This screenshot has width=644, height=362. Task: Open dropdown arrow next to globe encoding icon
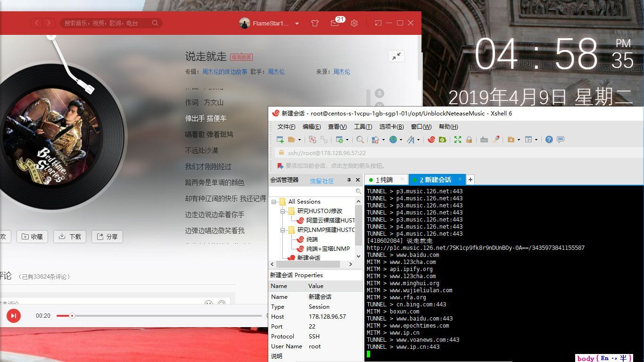pos(401,140)
